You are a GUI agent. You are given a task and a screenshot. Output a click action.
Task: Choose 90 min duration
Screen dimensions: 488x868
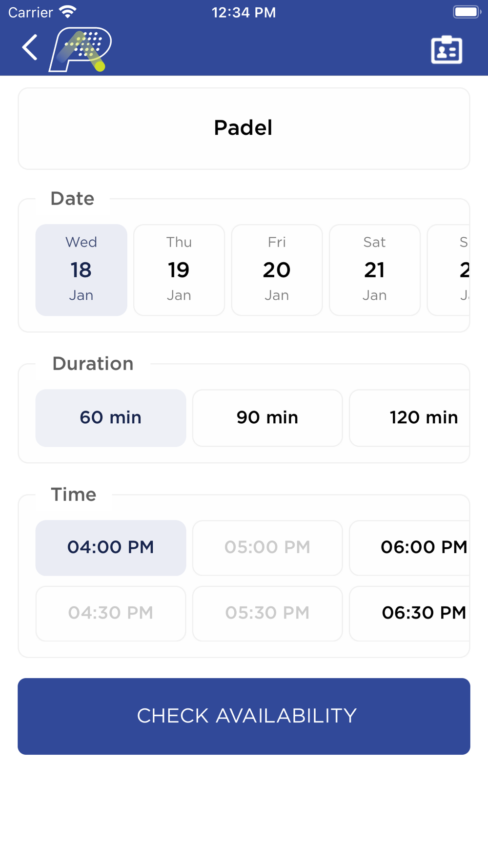click(267, 417)
